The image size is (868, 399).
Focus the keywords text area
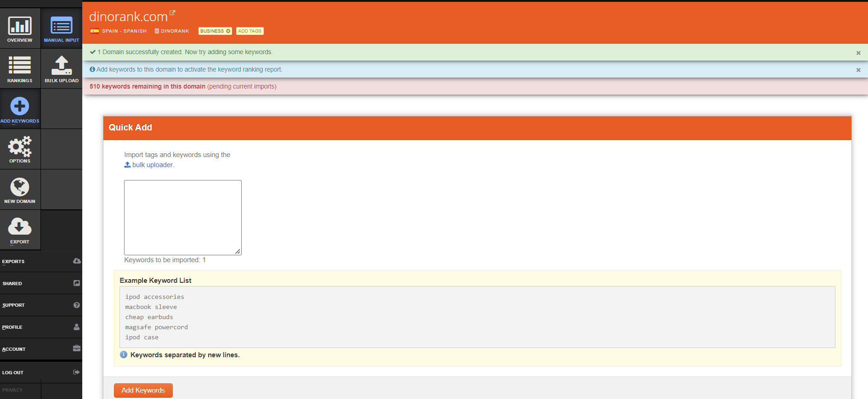183,218
